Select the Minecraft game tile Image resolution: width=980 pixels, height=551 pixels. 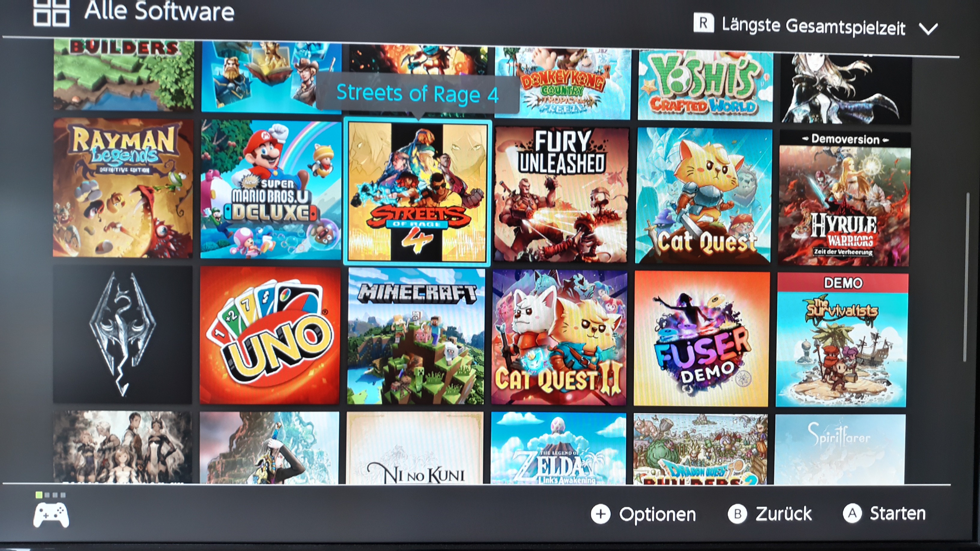click(x=416, y=336)
